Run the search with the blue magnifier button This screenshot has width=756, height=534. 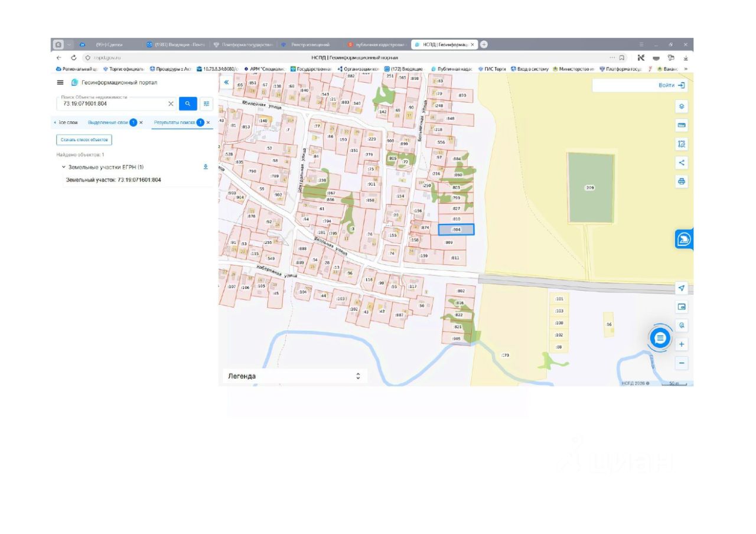(188, 103)
